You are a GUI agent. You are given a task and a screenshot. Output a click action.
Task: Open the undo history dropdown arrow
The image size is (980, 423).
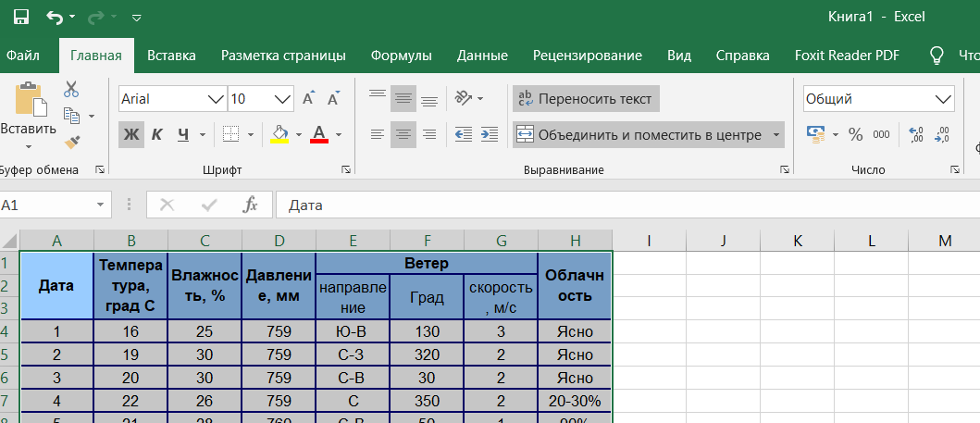(x=72, y=17)
